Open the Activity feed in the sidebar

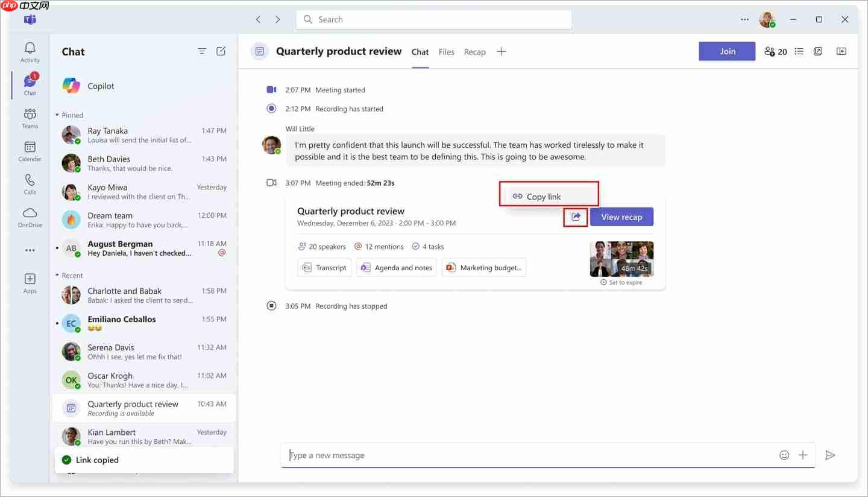[30, 52]
